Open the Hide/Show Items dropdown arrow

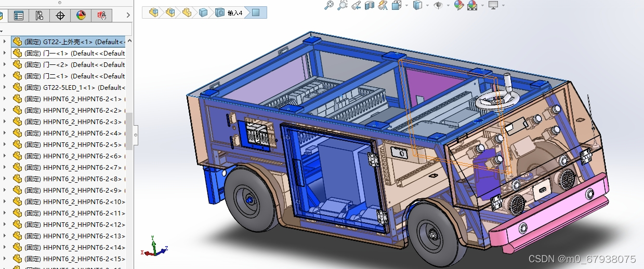point(448,5)
